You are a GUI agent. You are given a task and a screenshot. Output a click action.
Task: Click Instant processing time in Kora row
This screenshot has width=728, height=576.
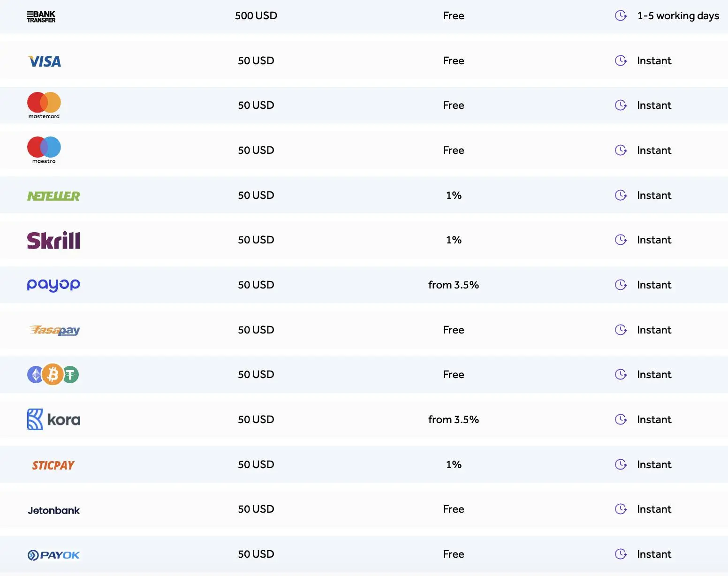654,419
